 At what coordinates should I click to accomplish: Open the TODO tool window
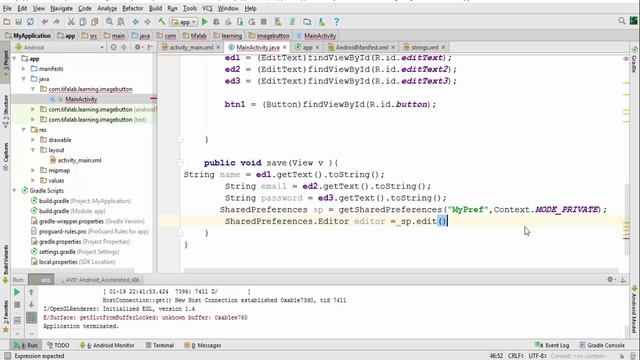58,345
